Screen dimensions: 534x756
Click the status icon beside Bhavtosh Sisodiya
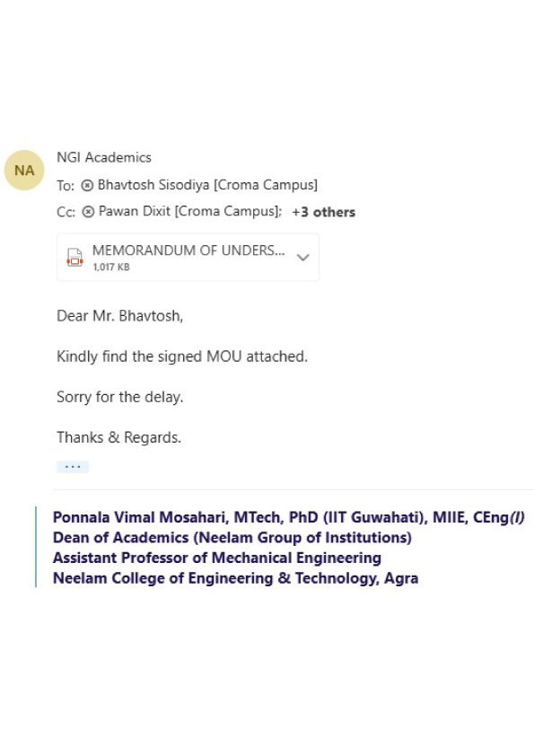(87, 185)
